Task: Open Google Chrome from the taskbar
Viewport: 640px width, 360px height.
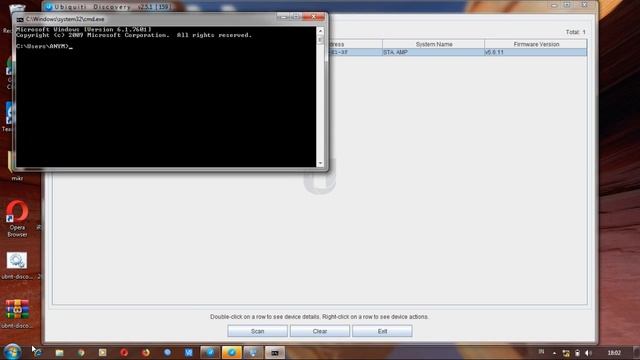Action: [81, 352]
